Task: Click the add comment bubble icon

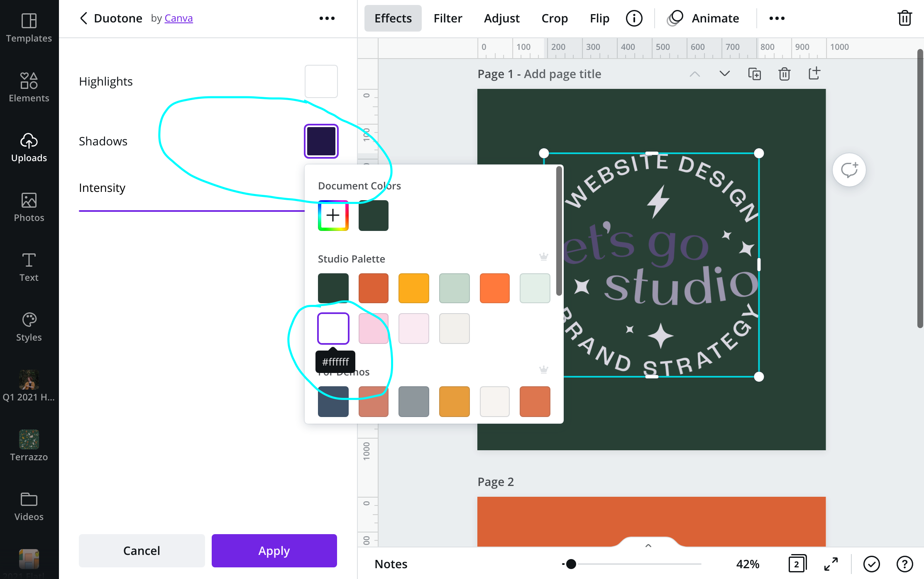Action: 849,170
